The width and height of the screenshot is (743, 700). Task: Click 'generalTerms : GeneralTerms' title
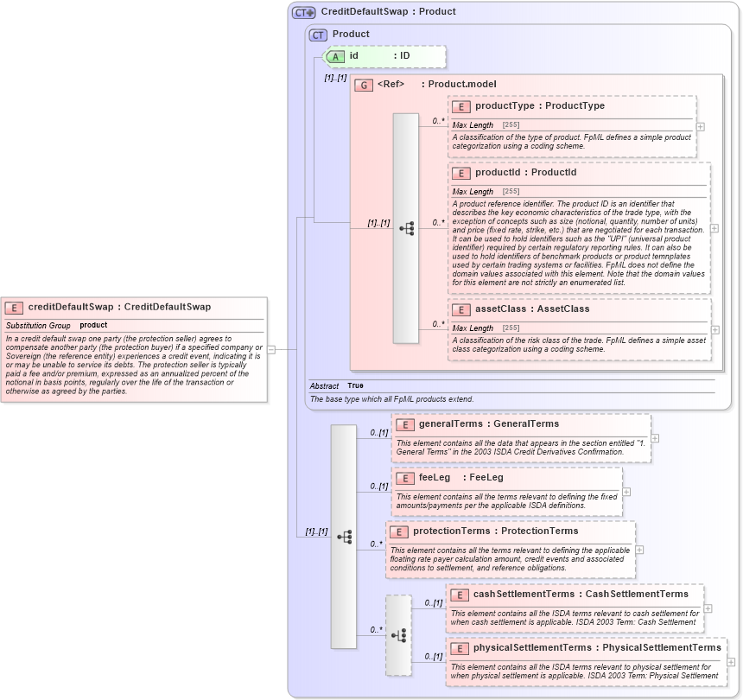pos(489,424)
